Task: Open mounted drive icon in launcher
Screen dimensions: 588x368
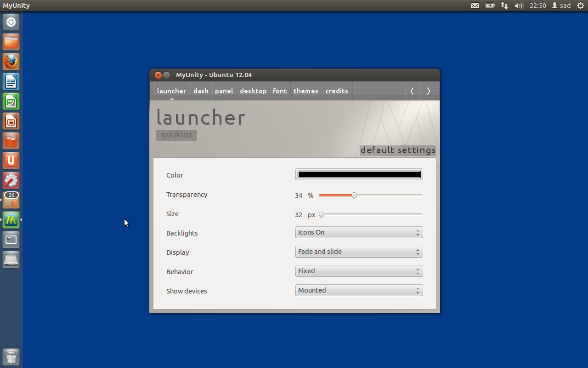Action: tap(11, 259)
